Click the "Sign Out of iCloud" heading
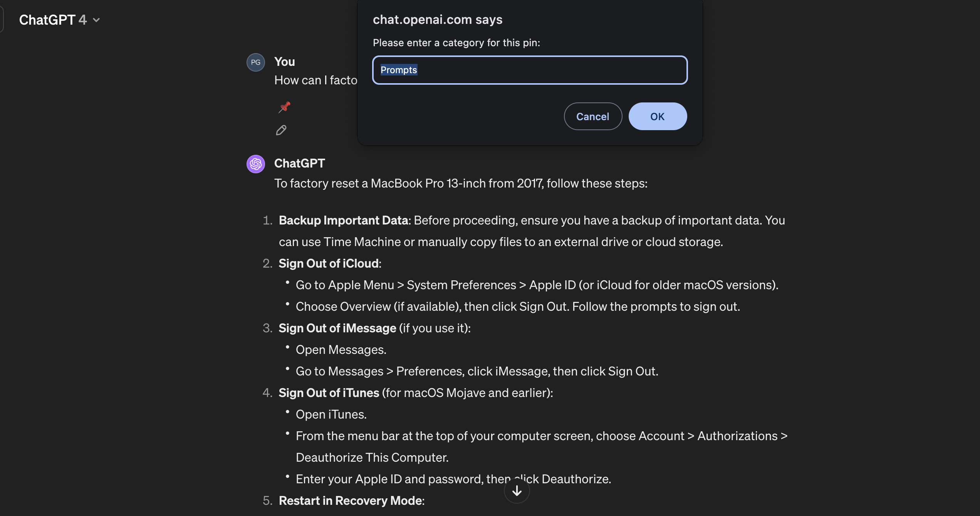This screenshot has width=980, height=516. [329, 263]
